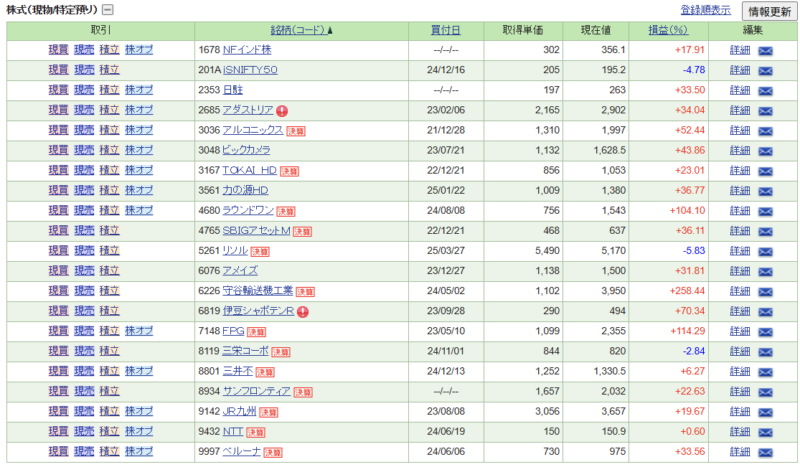800x467 pixels.
Task: Click the envelope icon for アルコニックス row
Action: point(765,131)
